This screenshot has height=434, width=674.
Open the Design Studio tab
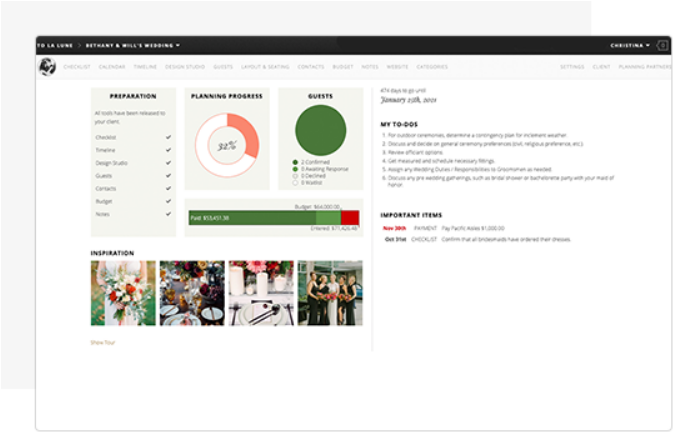185,67
